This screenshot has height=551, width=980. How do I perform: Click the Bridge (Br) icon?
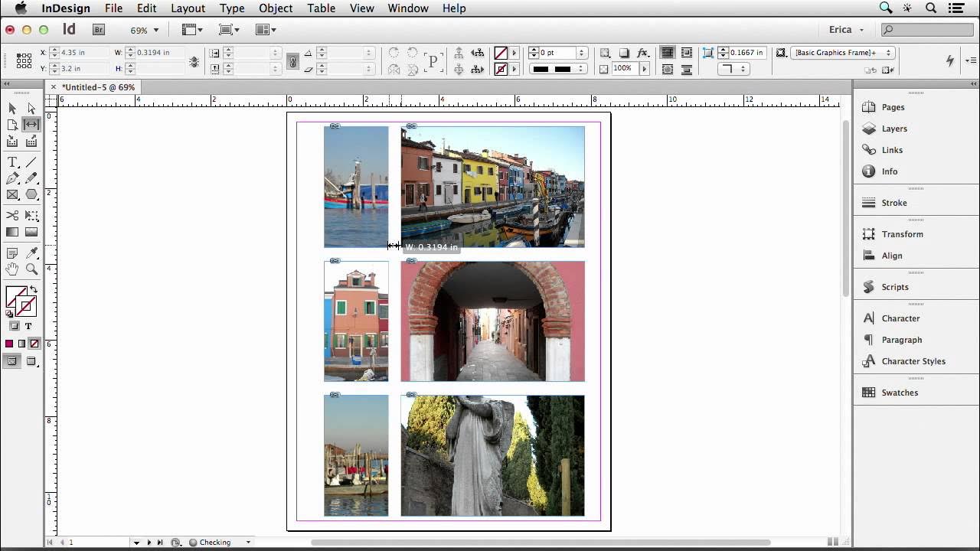pyautogui.click(x=98, y=30)
